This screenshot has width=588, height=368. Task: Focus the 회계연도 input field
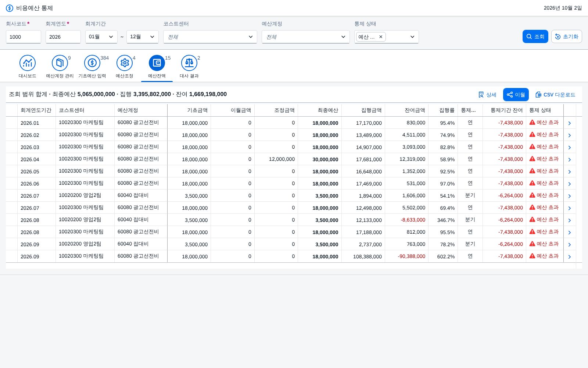coord(63,37)
